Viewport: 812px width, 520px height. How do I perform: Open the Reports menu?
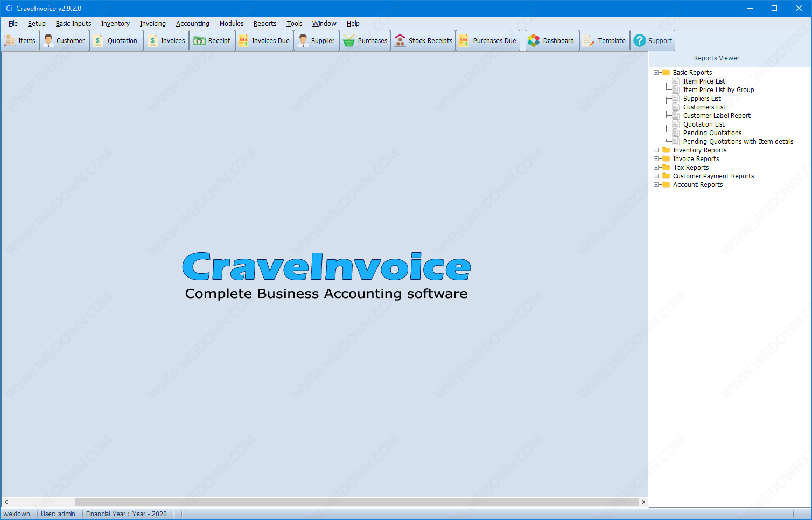click(x=265, y=24)
